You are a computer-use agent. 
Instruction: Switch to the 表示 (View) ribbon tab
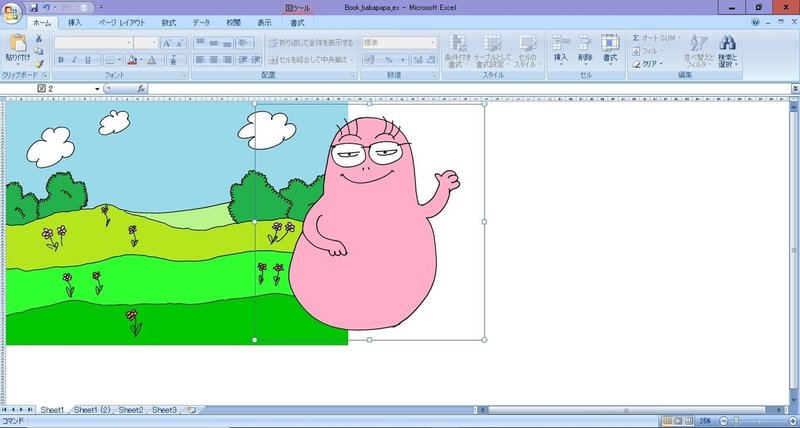264,23
